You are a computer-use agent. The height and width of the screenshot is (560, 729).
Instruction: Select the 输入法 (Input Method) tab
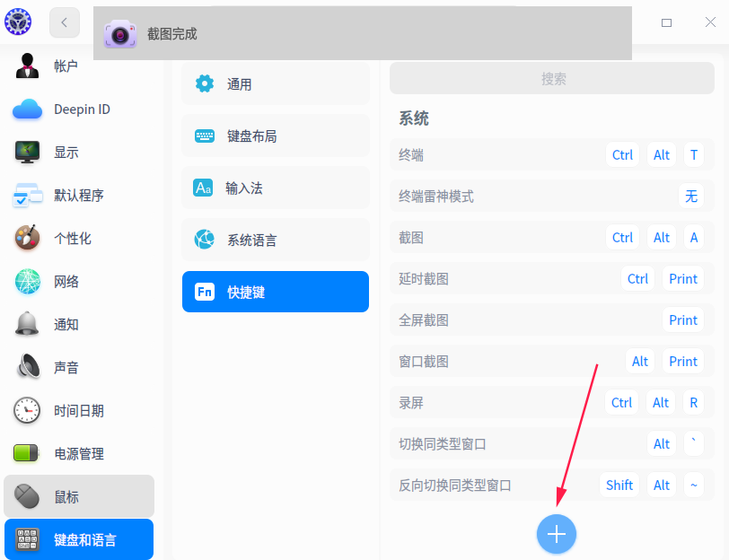coord(275,188)
